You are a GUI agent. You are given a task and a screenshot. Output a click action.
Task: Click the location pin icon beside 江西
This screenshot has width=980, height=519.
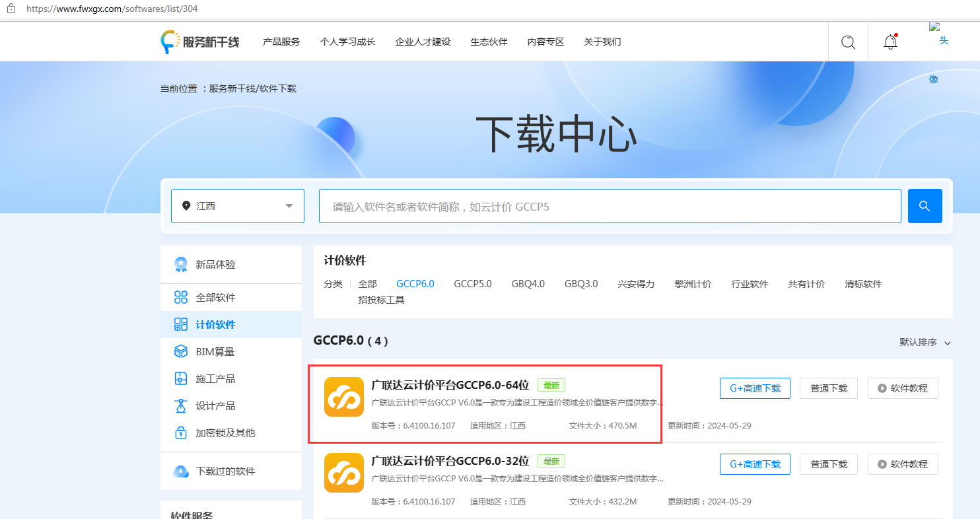[186, 206]
